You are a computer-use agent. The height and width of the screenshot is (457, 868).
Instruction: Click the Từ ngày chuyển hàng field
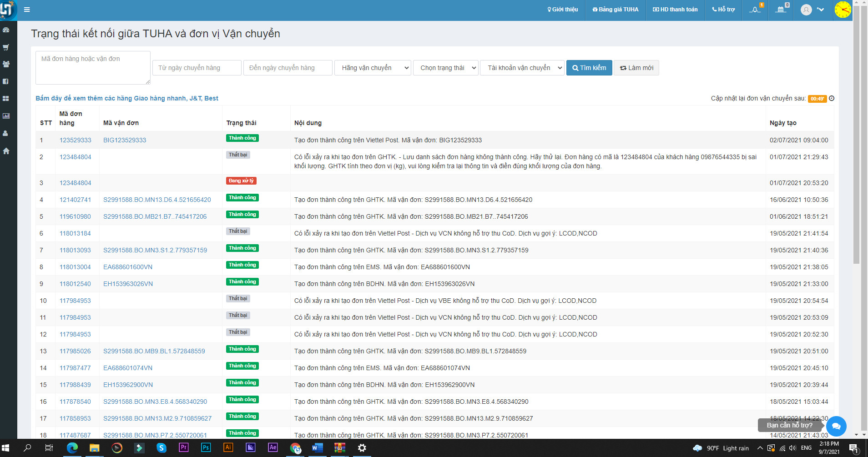click(x=197, y=68)
